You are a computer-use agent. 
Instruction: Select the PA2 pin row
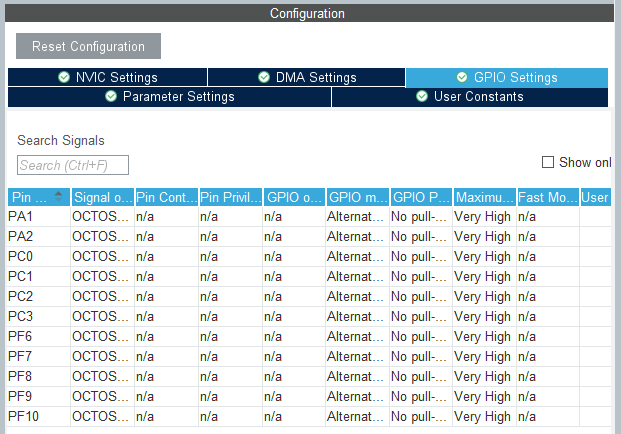pos(309,236)
